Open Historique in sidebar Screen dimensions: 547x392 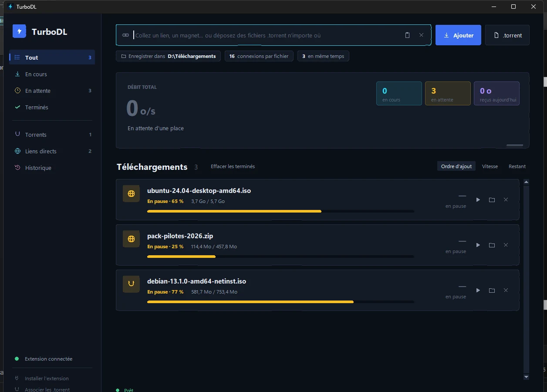pos(52,168)
